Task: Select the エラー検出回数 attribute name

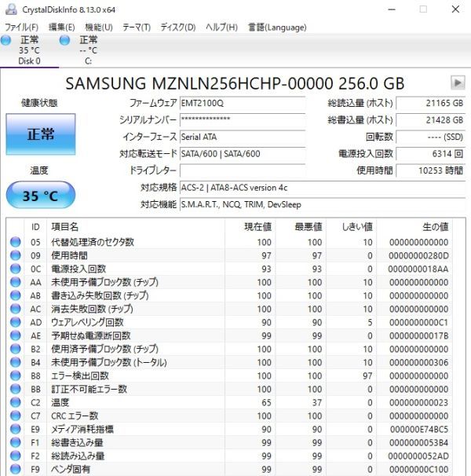Action: click(80, 375)
